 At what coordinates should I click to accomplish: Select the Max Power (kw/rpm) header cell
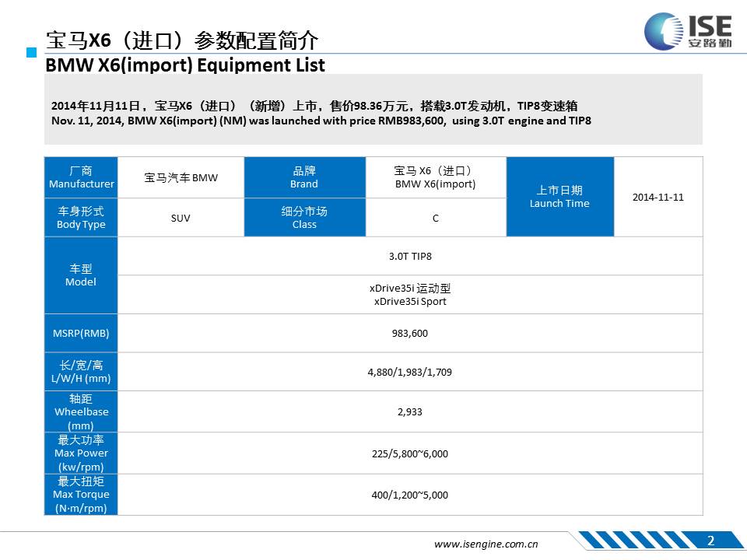pos(81,453)
